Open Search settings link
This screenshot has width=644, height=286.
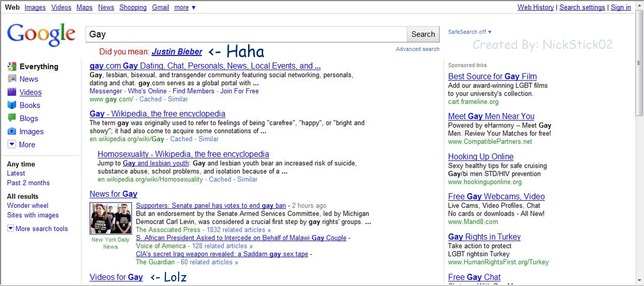point(582,8)
